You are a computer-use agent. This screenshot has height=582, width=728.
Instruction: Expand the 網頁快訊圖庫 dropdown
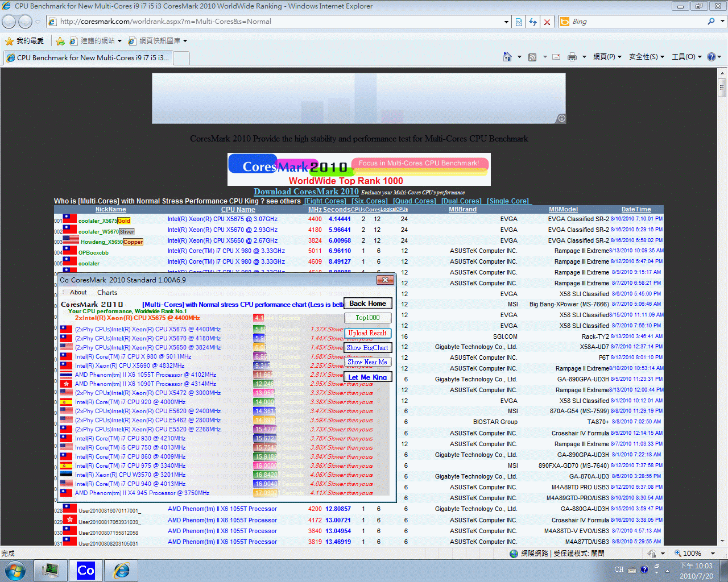click(185, 41)
